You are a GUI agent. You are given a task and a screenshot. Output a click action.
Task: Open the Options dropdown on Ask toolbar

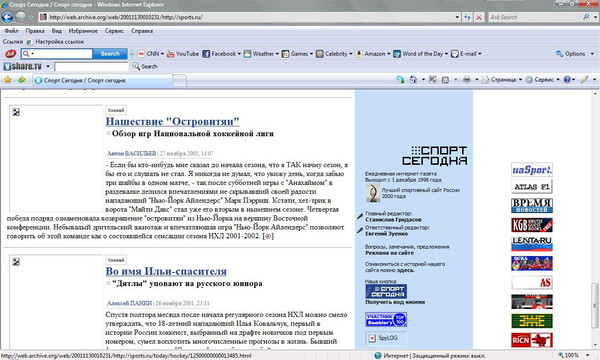click(x=574, y=54)
